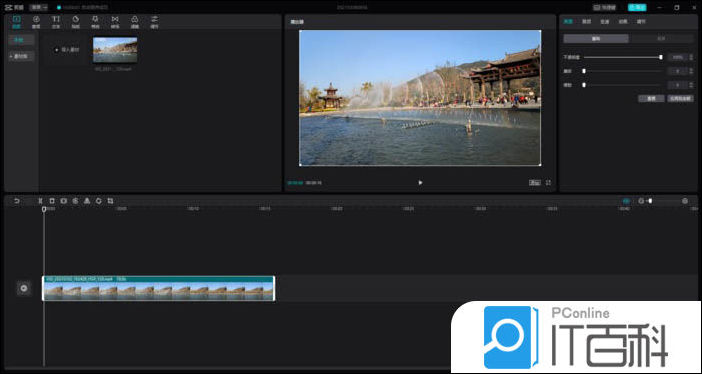Open the preview aspect ratio button
Screen dimensions: 702x374
click(535, 183)
